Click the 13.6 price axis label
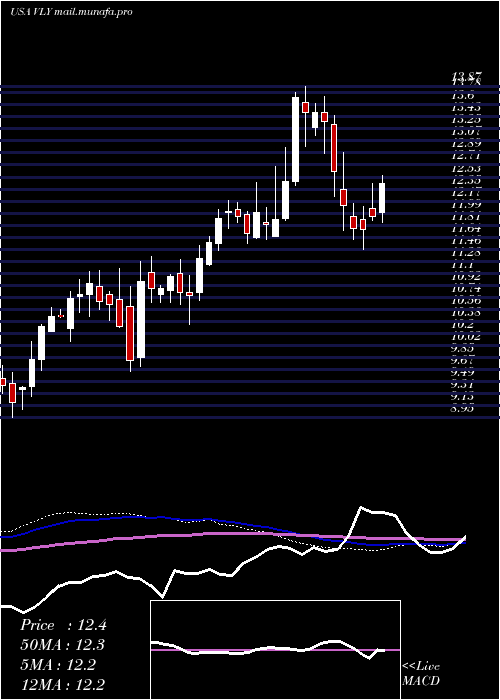This screenshot has width=500, height=700. [462, 96]
